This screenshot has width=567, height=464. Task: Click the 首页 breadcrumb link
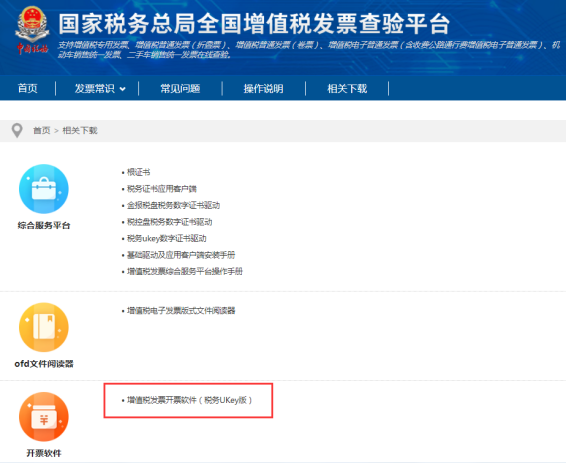[42, 130]
